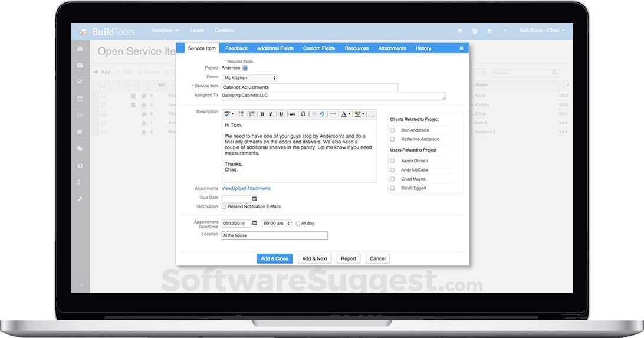Open the highlight color dropdown arrow
This screenshot has width=644, height=338.
point(363,114)
